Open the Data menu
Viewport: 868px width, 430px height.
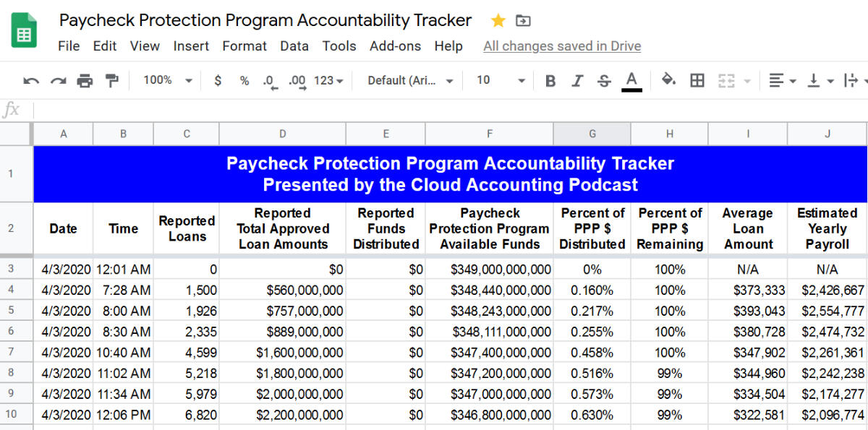pyautogui.click(x=294, y=46)
